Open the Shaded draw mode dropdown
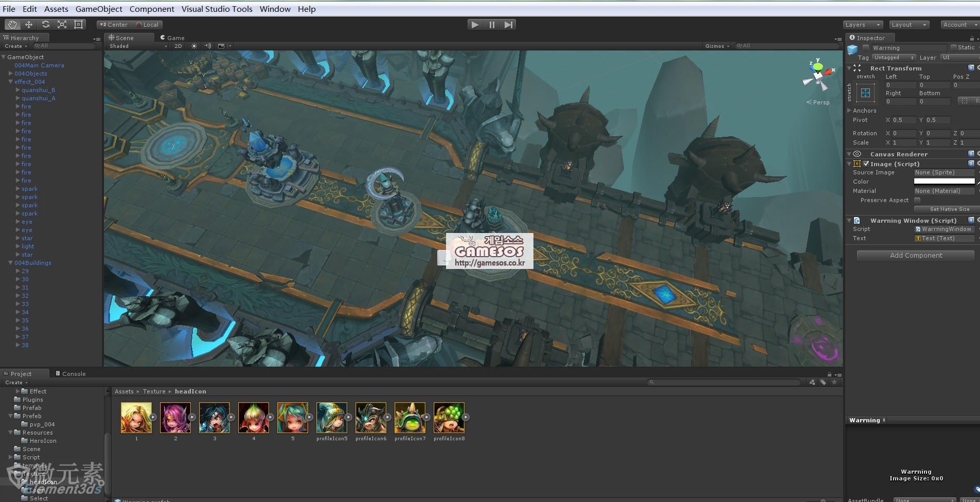The height and width of the screenshot is (502, 980). [x=138, y=46]
